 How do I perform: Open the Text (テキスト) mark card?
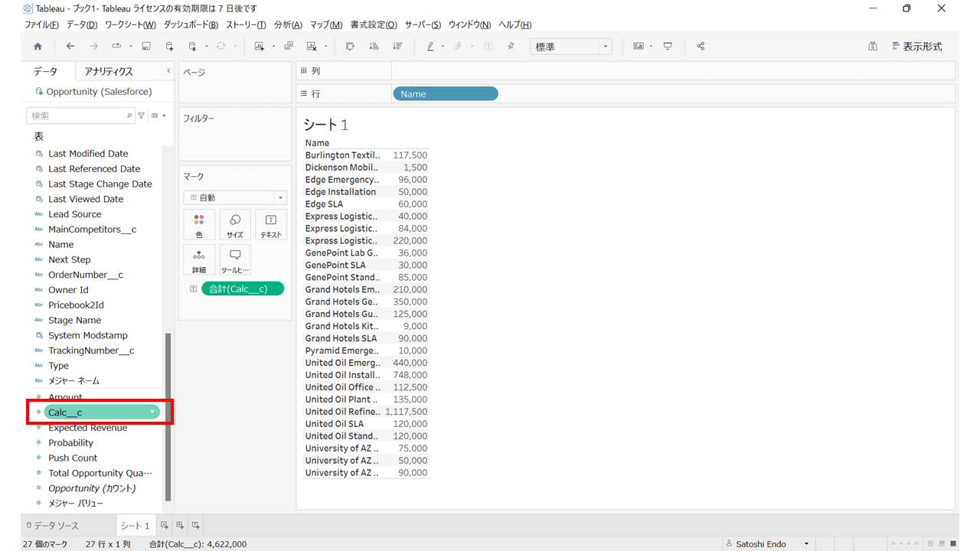(271, 225)
